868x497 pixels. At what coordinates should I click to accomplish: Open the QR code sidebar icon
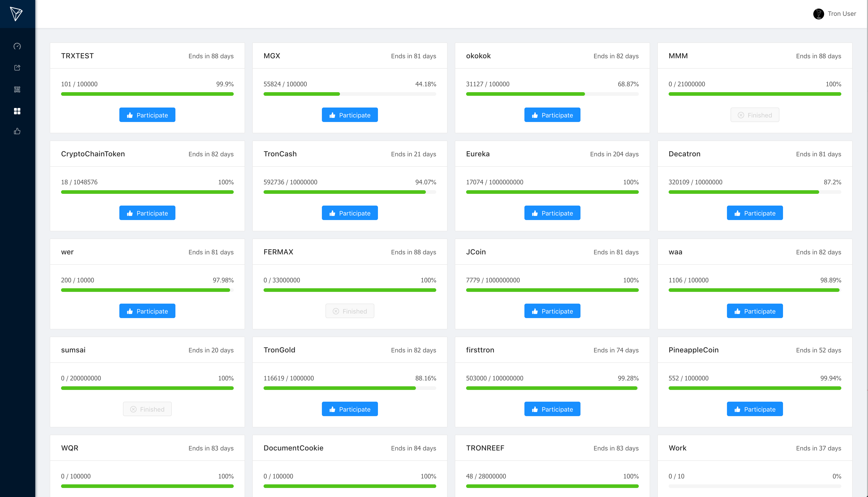point(17,89)
